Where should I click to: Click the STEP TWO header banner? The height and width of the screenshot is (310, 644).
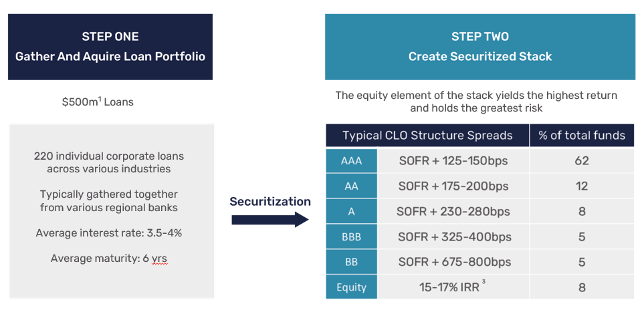tap(480, 47)
